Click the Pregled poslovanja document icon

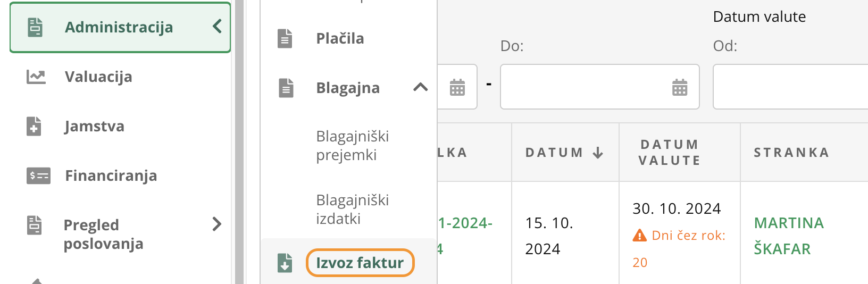pyautogui.click(x=35, y=225)
